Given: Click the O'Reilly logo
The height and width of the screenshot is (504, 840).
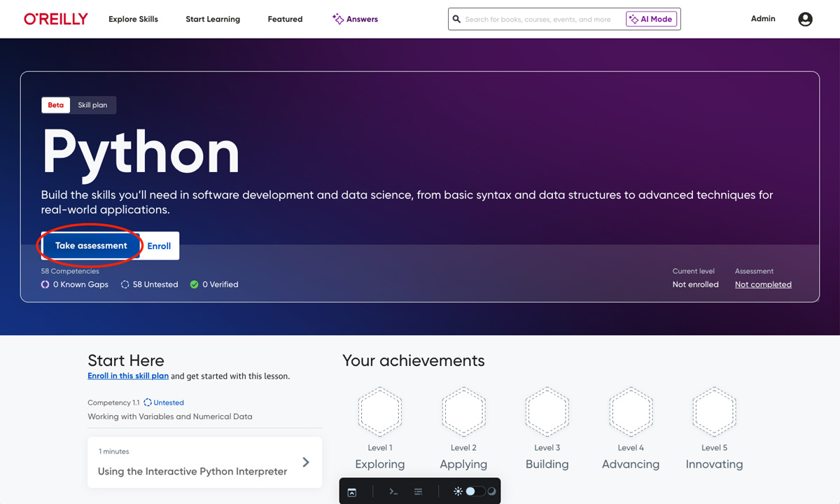Looking at the screenshot, I should point(56,19).
